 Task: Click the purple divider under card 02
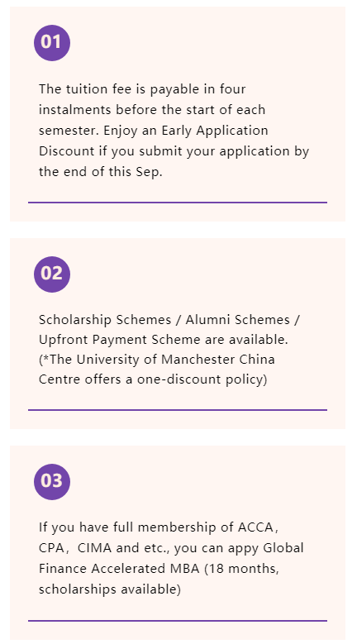pyautogui.click(x=178, y=410)
